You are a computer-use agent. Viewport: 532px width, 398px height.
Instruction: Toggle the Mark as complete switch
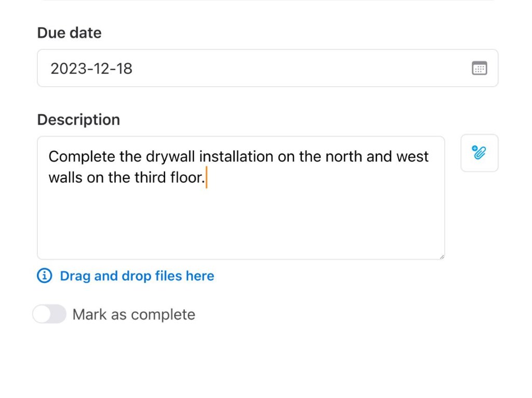[49, 314]
